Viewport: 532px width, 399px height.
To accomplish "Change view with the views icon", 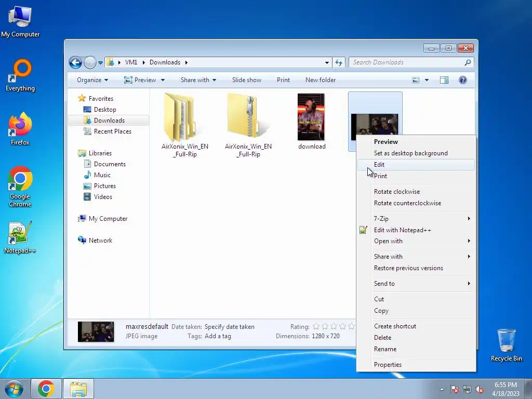I will click(x=416, y=80).
